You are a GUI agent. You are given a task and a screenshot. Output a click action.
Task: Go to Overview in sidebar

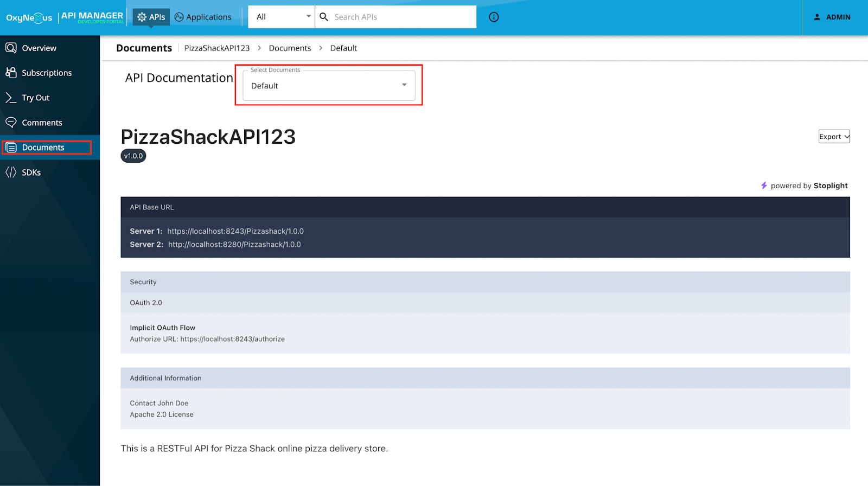[50, 48]
